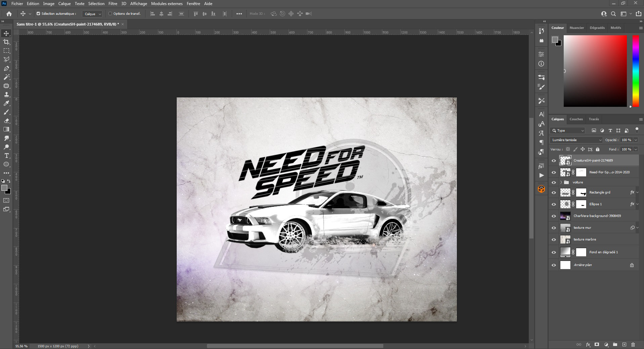Image resolution: width=644 pixels, height=349 pixels.
Task: Change the screen mode from the toolbar
Action: [x=6, y=209]
